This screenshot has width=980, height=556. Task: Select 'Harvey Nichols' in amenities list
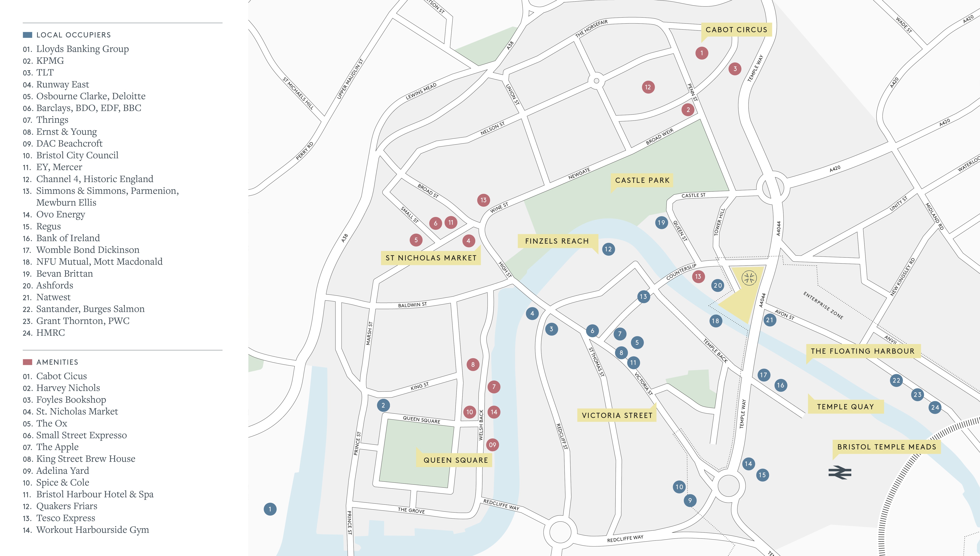coord(68,388)
